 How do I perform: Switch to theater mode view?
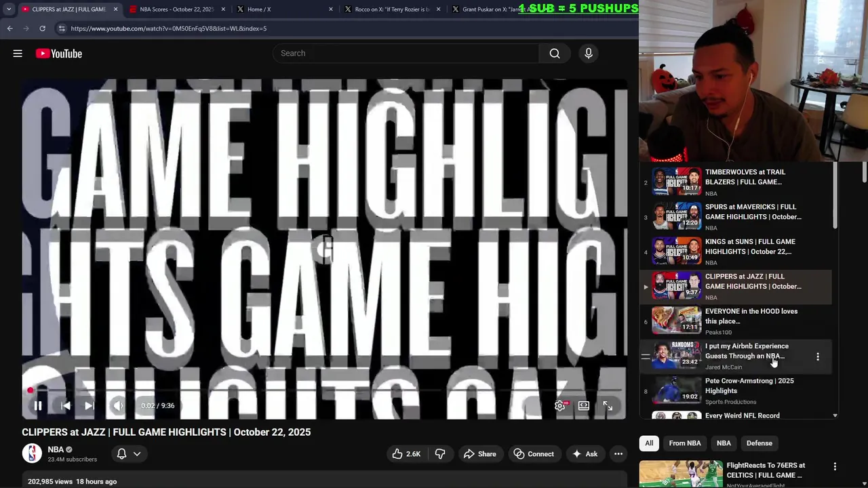coord(584,406)
